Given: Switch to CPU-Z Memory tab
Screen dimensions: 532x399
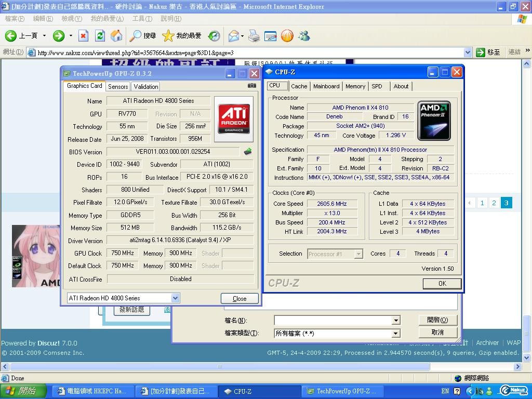Looking at the screenshot, I should [355, 86].
